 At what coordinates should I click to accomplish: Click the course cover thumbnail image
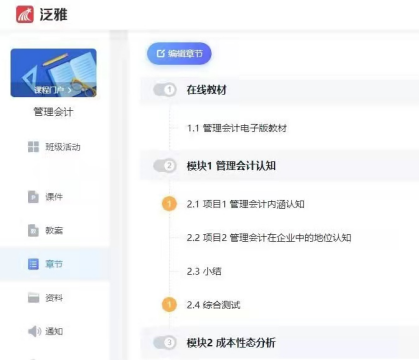coord(54,73)
